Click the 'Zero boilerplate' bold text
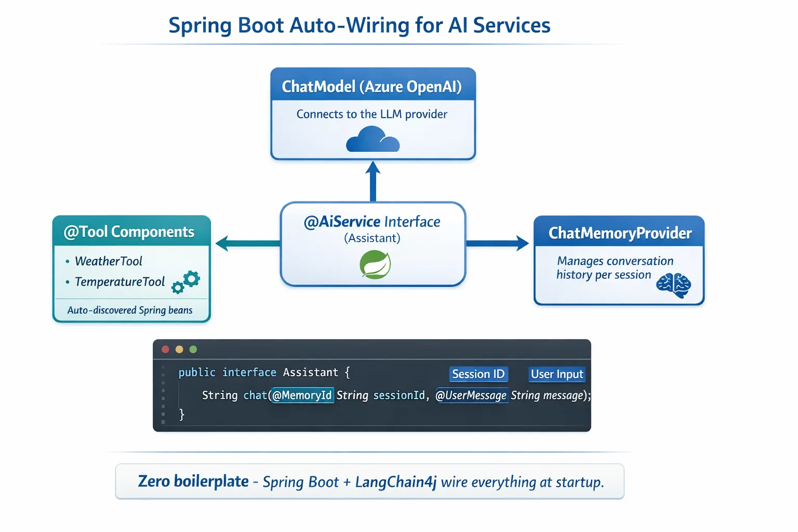798x532 pixels. (x=193, y=482)
